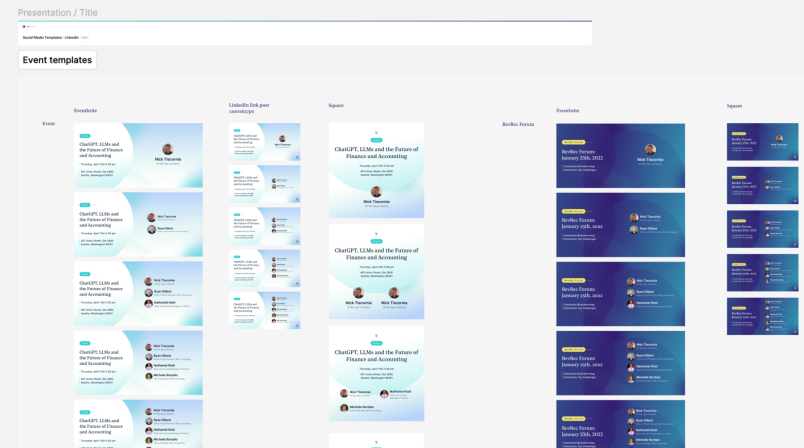The width and height of the screenshot is (804, 448).
Task: Click the Square label above the light templates
Action: point(336,106)
